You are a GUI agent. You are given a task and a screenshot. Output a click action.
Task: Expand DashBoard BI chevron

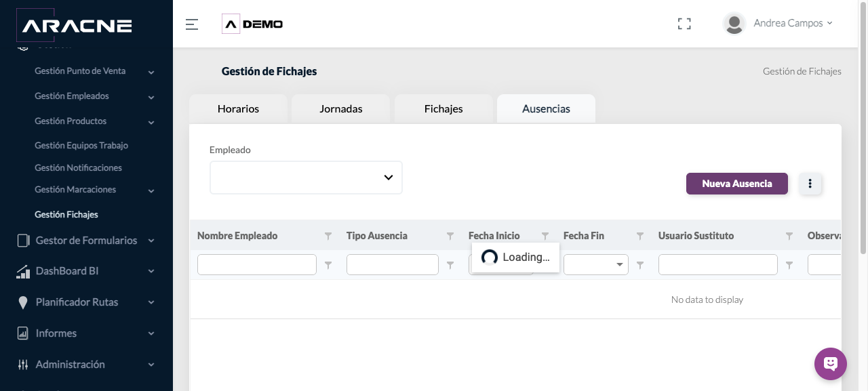click(x=151, y=271)
